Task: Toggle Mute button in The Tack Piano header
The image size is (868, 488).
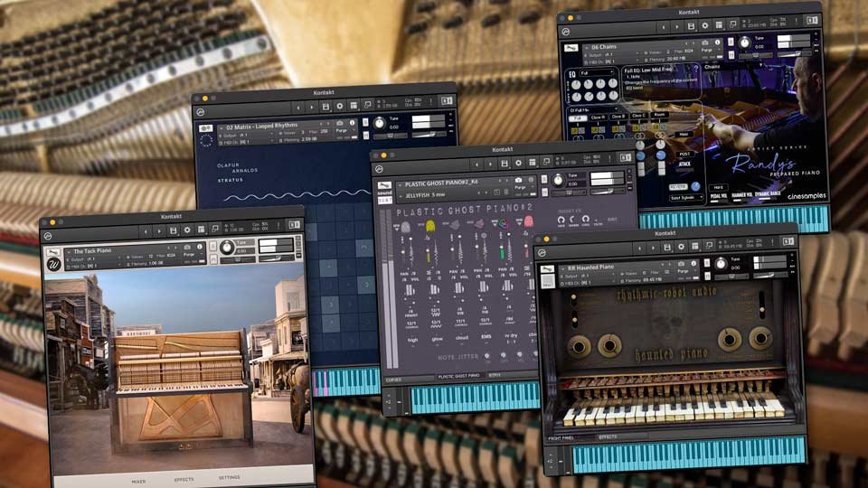Action: point(213,259)
